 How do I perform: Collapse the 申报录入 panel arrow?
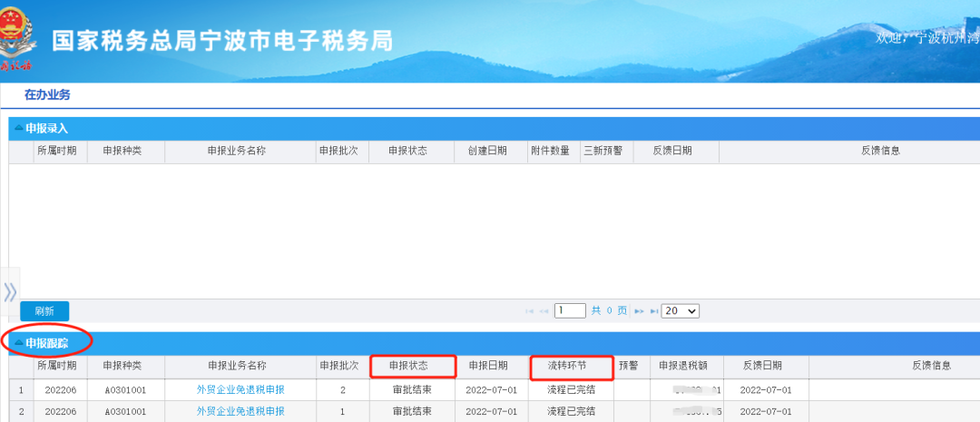19,128
